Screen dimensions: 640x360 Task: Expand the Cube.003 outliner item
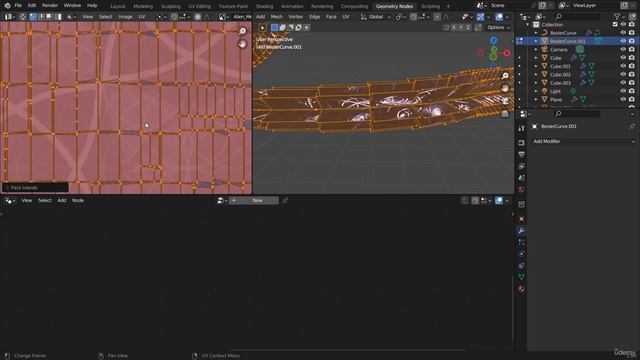coord(536,83)
